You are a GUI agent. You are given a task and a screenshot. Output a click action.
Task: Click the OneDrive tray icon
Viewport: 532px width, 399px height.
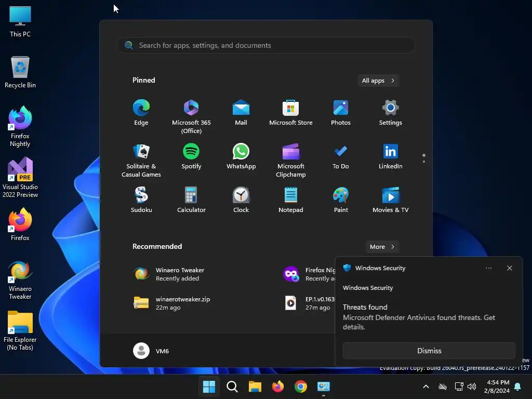coord(443,387)
